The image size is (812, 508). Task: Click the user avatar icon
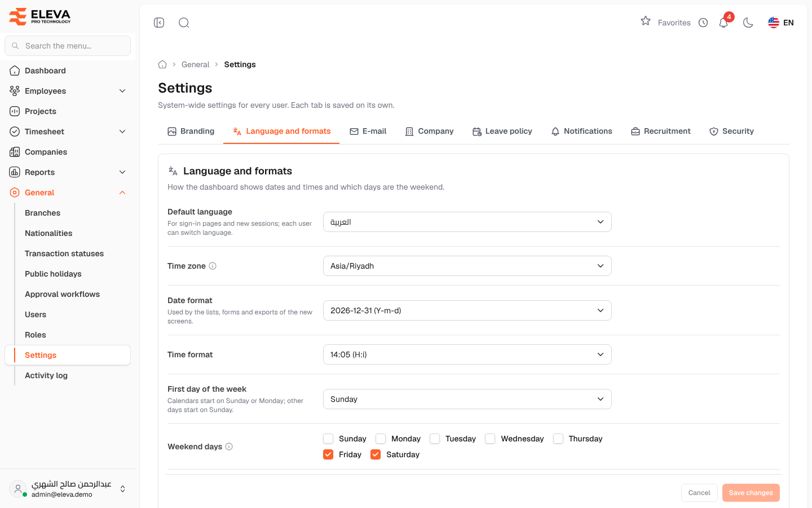point(18,489)
